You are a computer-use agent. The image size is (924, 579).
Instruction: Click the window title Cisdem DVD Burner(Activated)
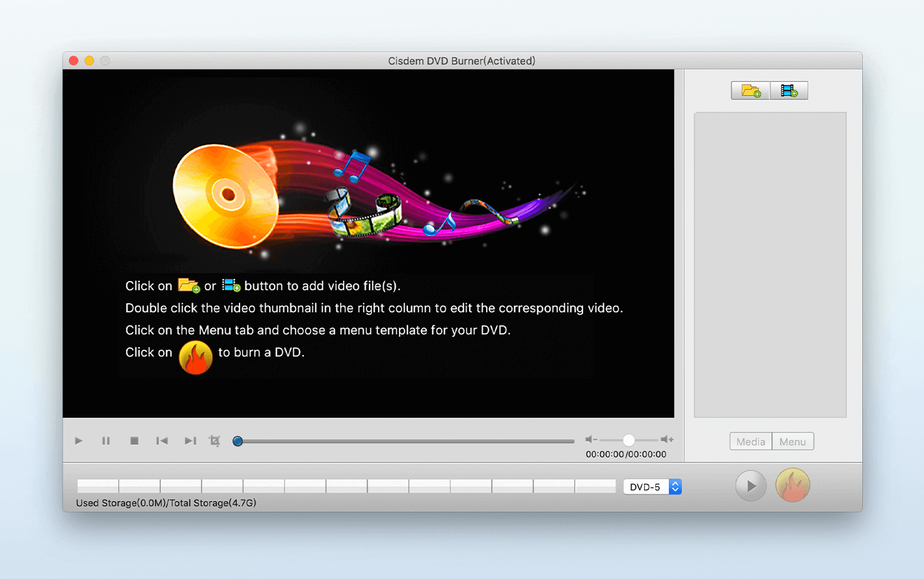coord(462,61)
